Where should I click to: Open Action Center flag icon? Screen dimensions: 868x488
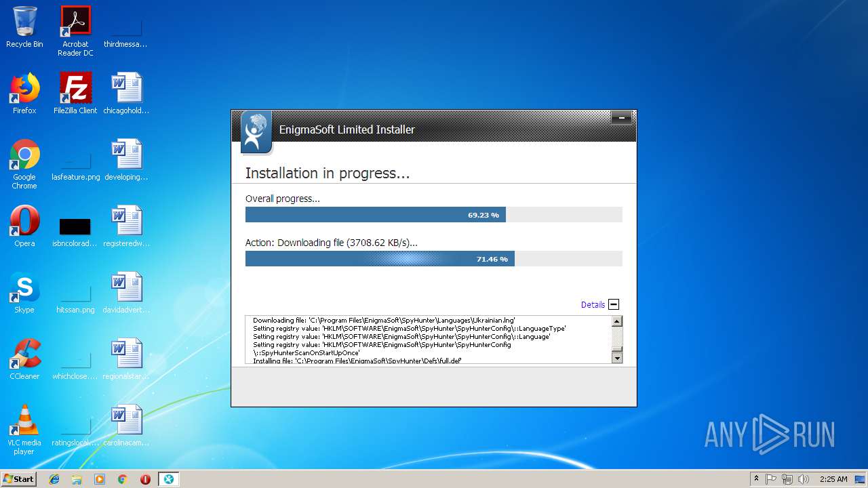click(771, 479)
